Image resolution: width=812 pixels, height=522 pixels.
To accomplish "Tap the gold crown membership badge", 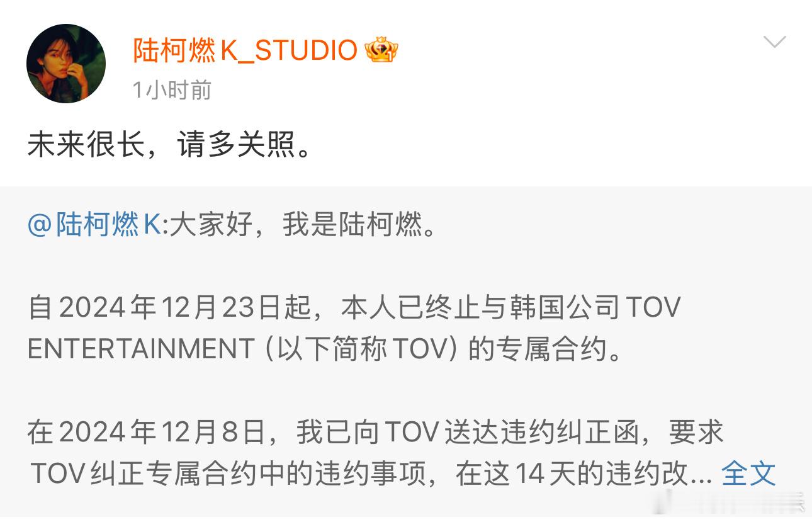I will coord(381,50).
